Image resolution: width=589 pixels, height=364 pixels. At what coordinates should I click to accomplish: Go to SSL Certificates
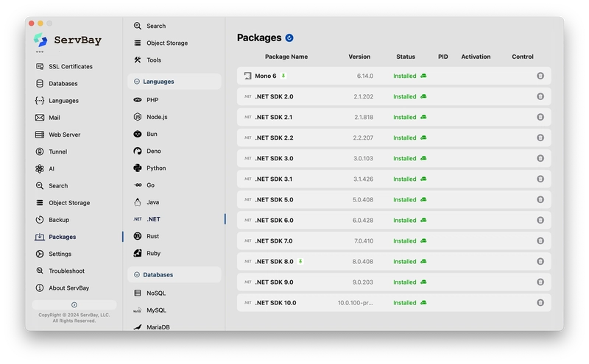(x=70, y=67)
